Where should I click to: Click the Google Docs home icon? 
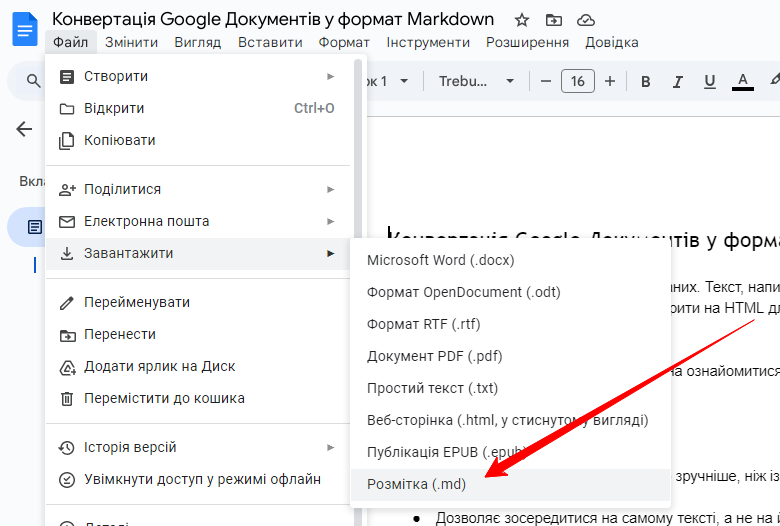25,29
